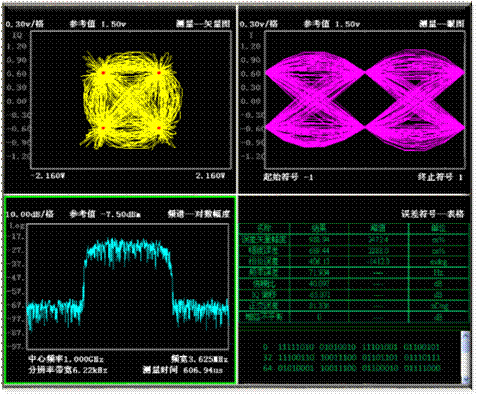Select the 分辨率带宽6.22kHz field
The image size is (477, 395).
click(68, 370)
